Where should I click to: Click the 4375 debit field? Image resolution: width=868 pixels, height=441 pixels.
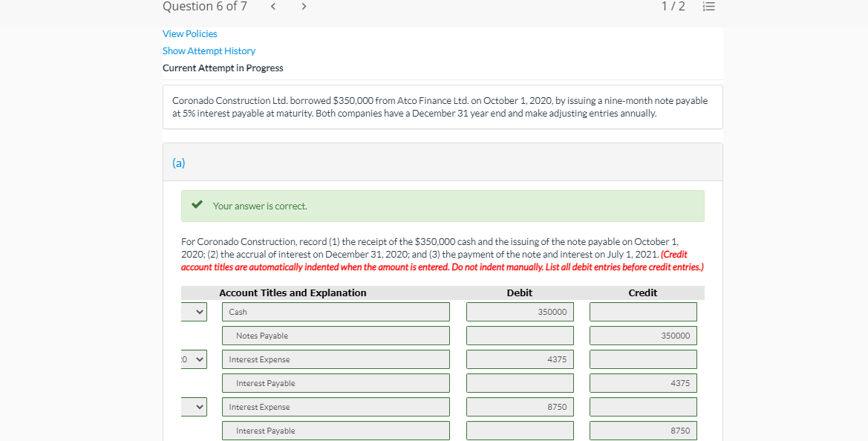(520, 359)
